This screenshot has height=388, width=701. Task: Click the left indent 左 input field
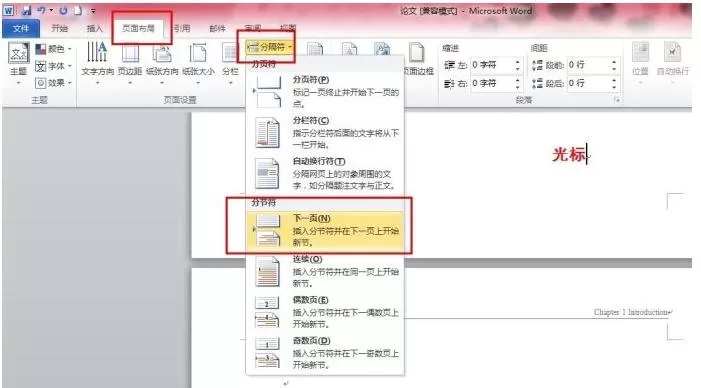point(491,65)
